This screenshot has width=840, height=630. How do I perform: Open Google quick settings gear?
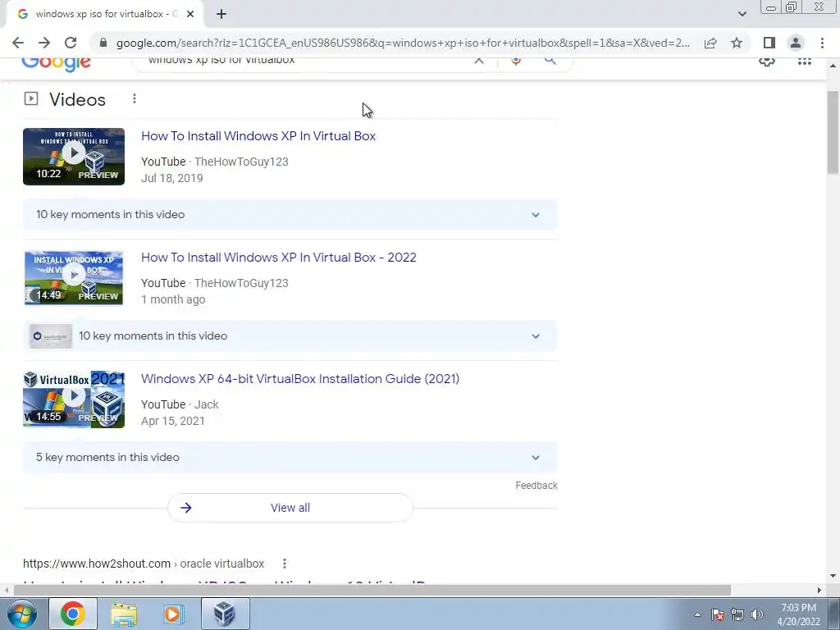(x=767, y=61)
